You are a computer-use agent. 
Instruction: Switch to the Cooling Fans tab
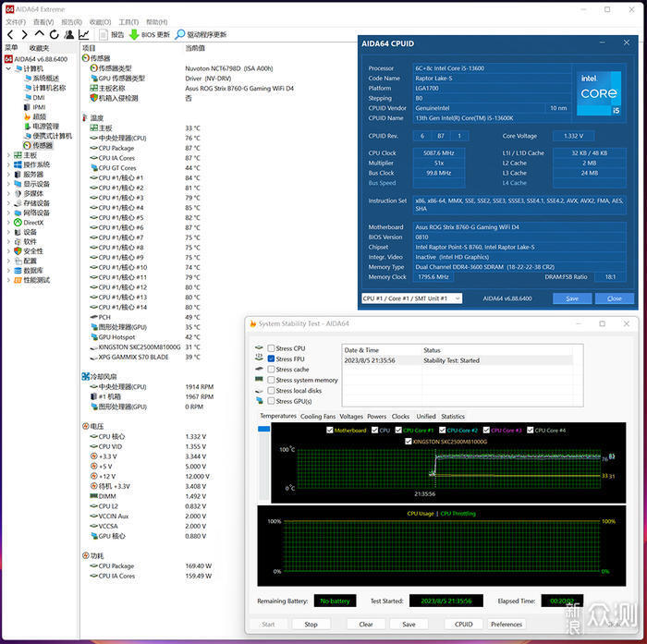(318, 417)
